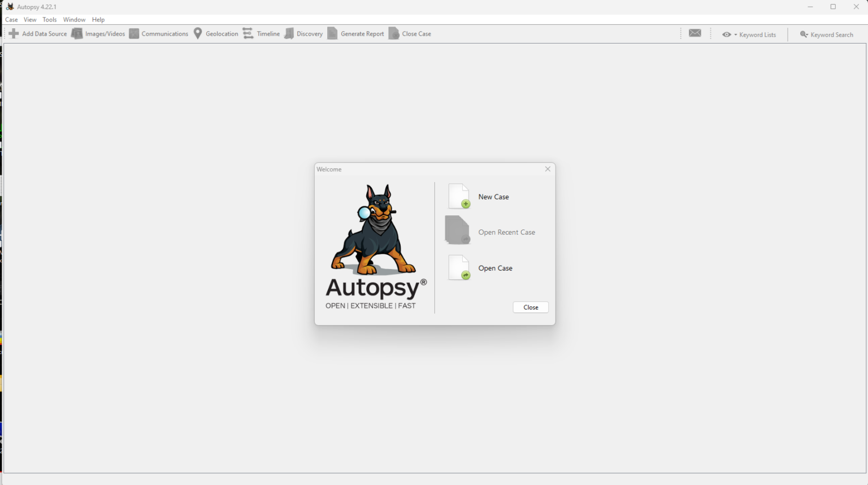Select the Communications toolbar icon
The image size is (868, 485).
click(x=134, y=33)
